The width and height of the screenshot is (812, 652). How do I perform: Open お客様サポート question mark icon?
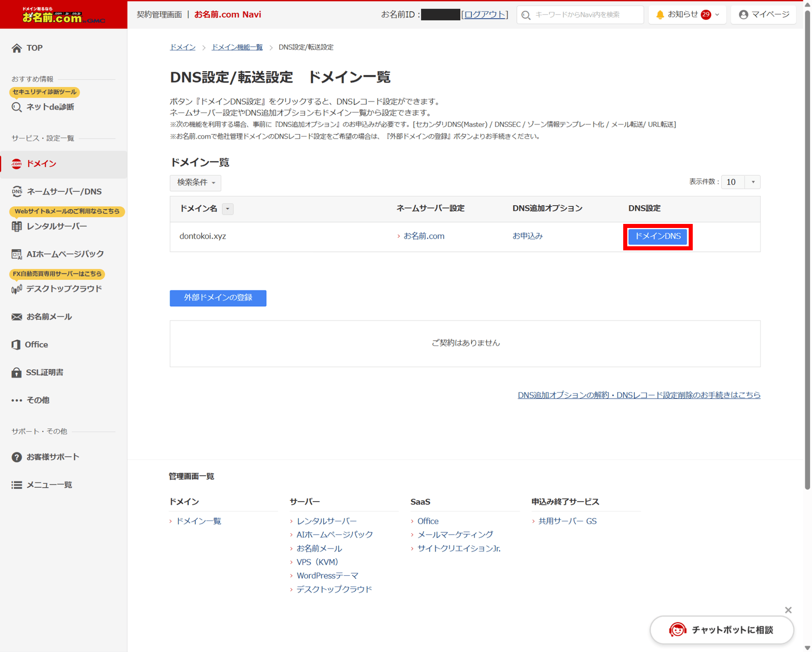pos(17,457)
